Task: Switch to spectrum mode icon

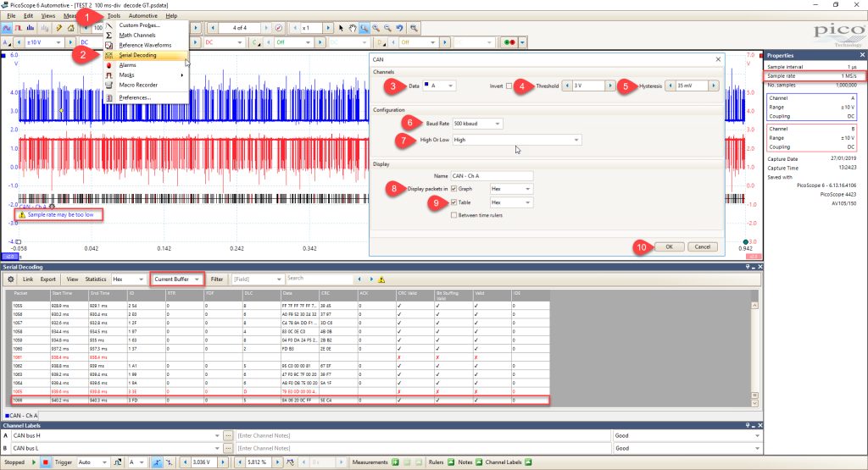Action: (31, 28)
